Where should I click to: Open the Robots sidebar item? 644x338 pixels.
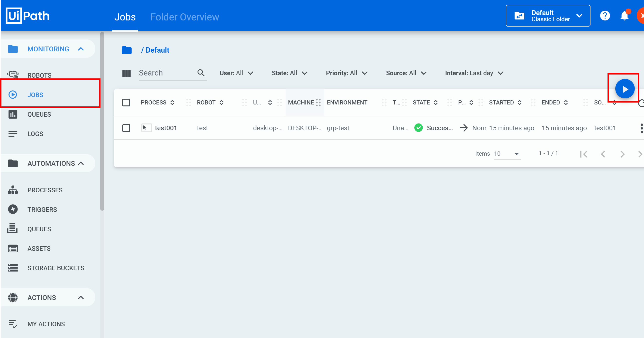coord(39,75)
